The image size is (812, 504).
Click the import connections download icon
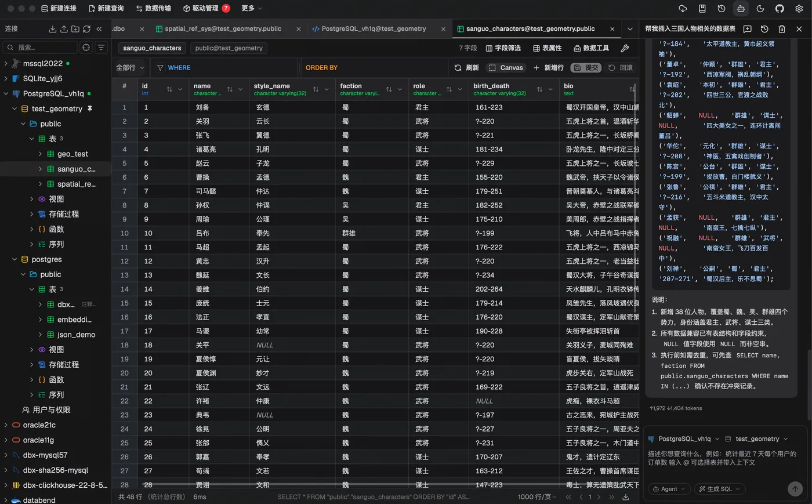[x=53, y=29]
